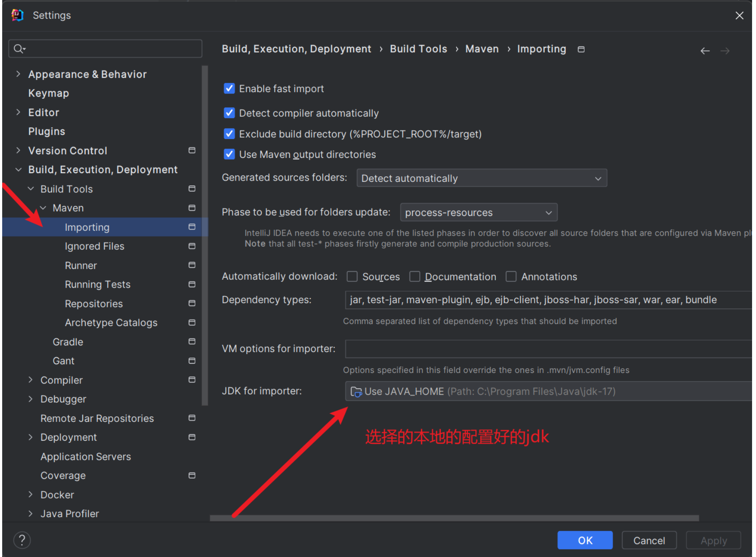756x557 pixels.
Task: Open the Generated sources folders dropdown
Action: [x=482, y=178]
